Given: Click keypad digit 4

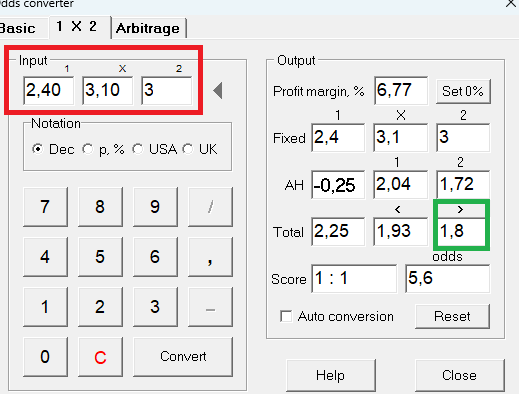Looking at the screenshot, I should [x=45, y=257].
